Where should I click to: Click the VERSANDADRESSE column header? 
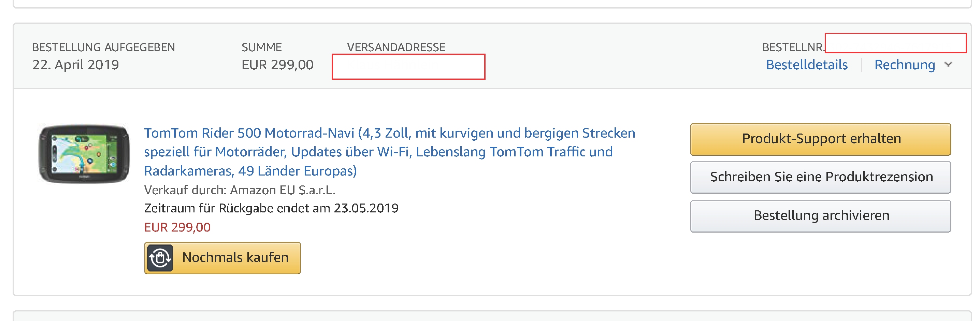click(x=396, y=47)
